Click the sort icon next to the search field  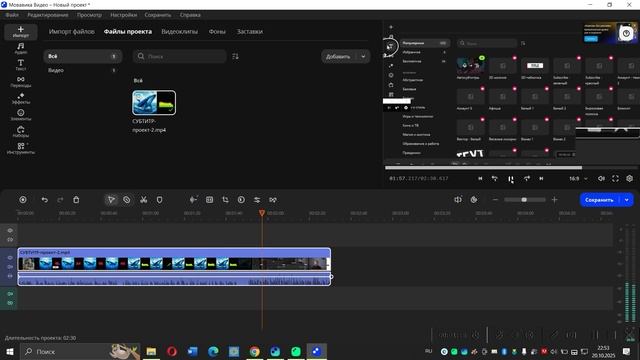235,56
